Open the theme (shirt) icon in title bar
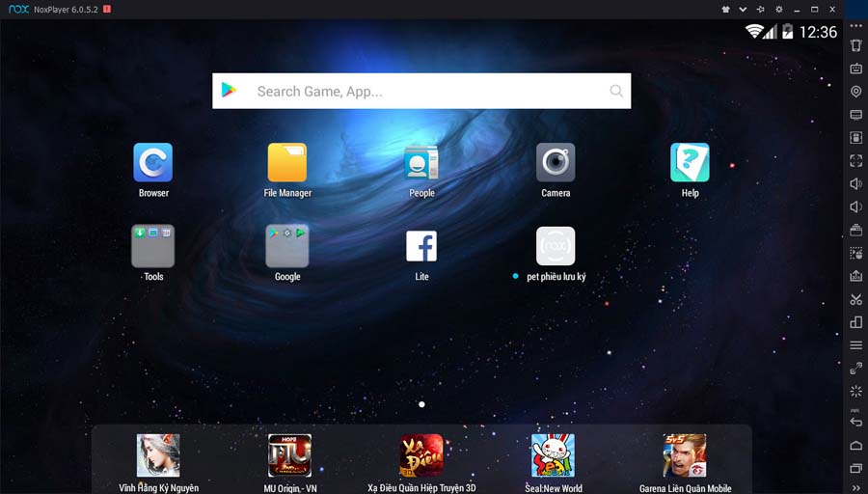The height and width of the screenshot is (494, 868). [725, 10]
